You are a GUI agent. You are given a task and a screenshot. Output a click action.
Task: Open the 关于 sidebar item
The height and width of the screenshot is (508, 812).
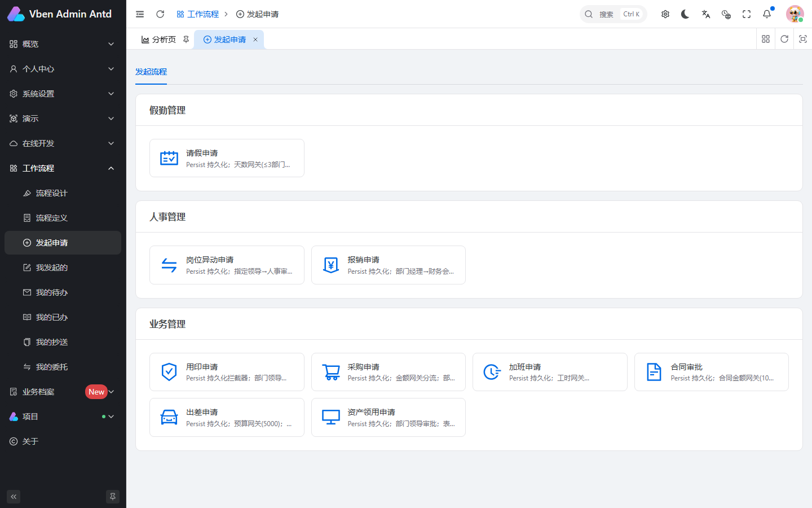point(63,441)
